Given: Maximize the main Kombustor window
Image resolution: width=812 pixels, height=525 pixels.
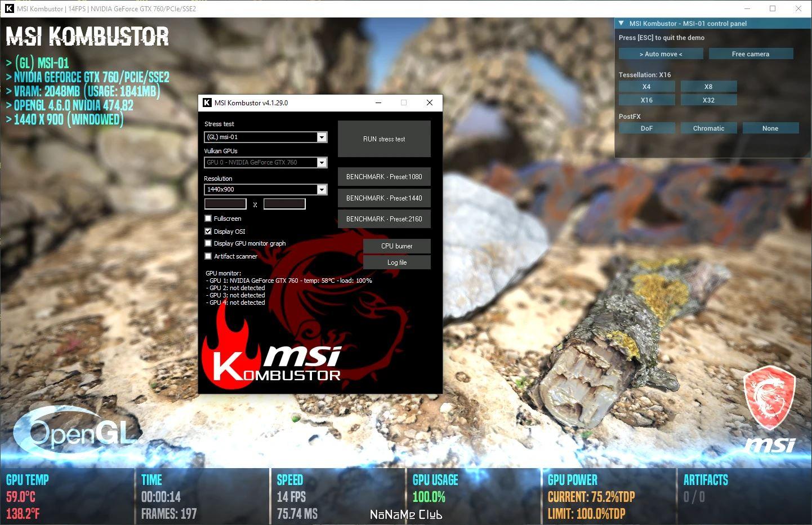Looking at the screenshot, I should point(773,8).
